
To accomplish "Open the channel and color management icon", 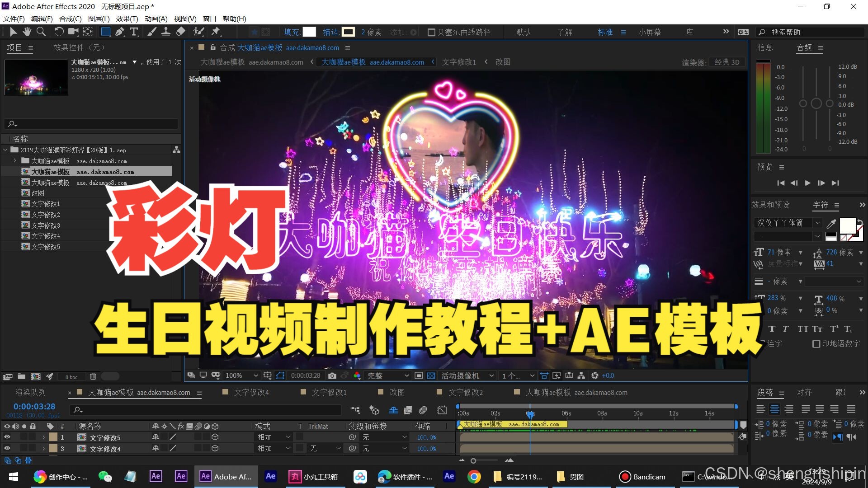I will point(357,375).
